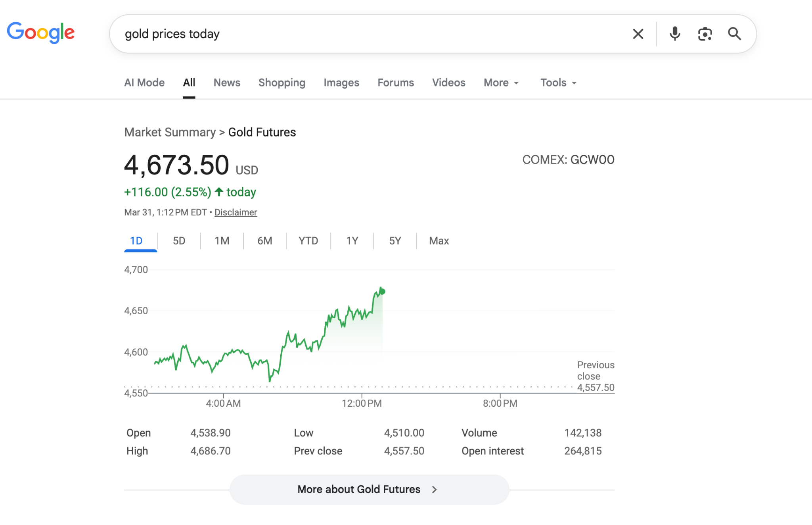This screenshot has width=812, height=525.
Task: Click inside the search input field
Action: [x=357, y=34]
